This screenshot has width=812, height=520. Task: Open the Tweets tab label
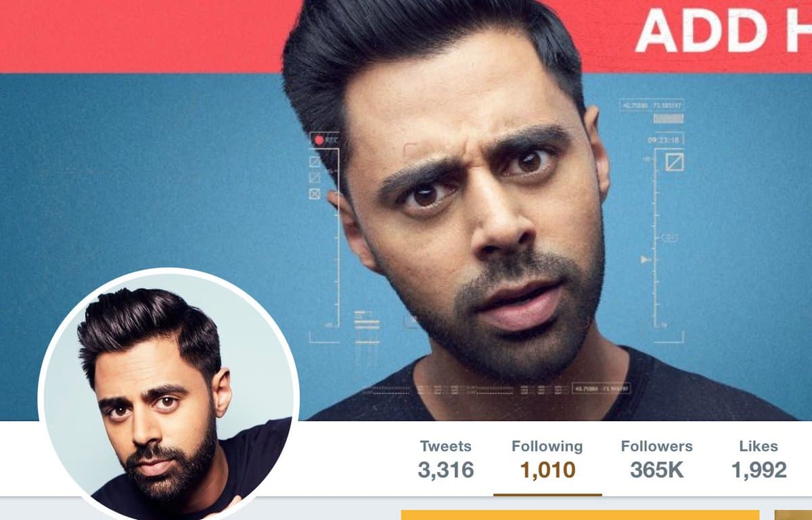pyautogui.click(x=445, y=446)
